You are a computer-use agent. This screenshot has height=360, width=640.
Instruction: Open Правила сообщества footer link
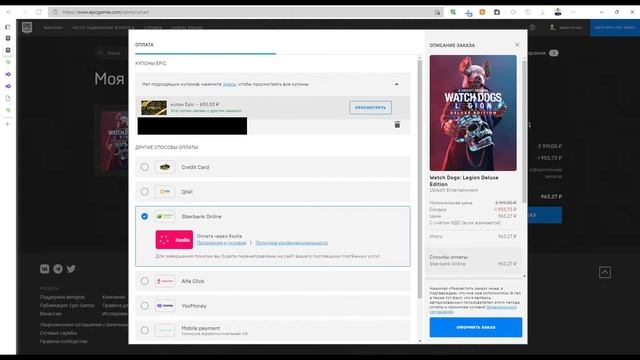64,341
